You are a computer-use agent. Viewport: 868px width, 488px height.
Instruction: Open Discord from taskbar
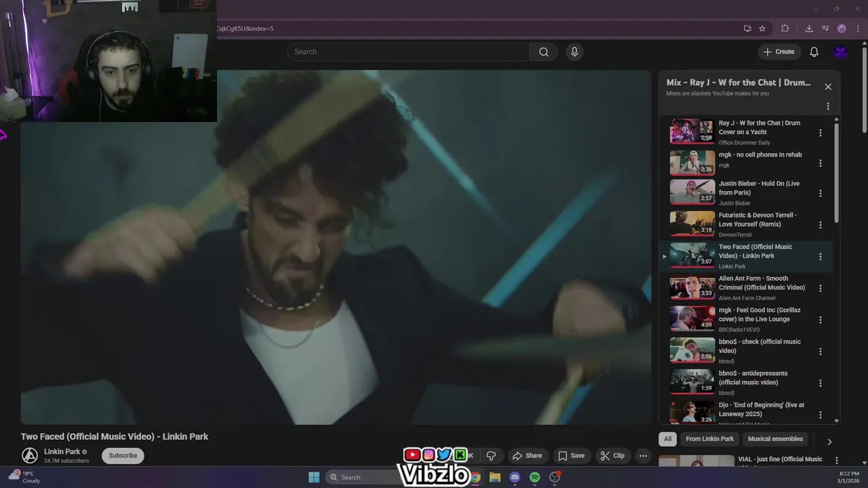(x=515, y=477)
